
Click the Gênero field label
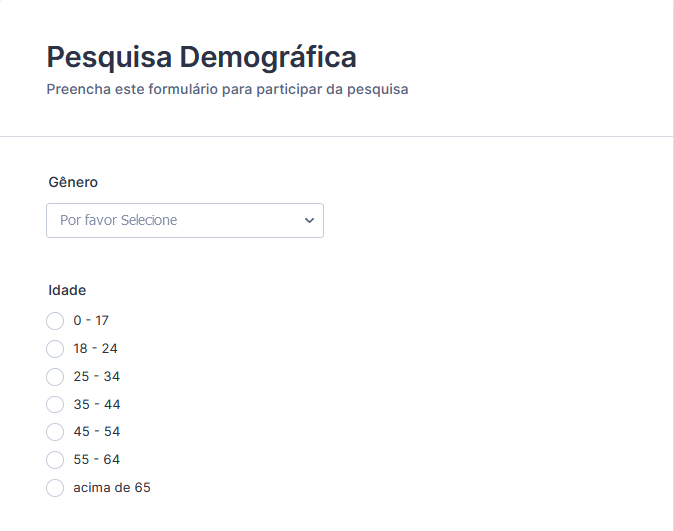point(73,182)
